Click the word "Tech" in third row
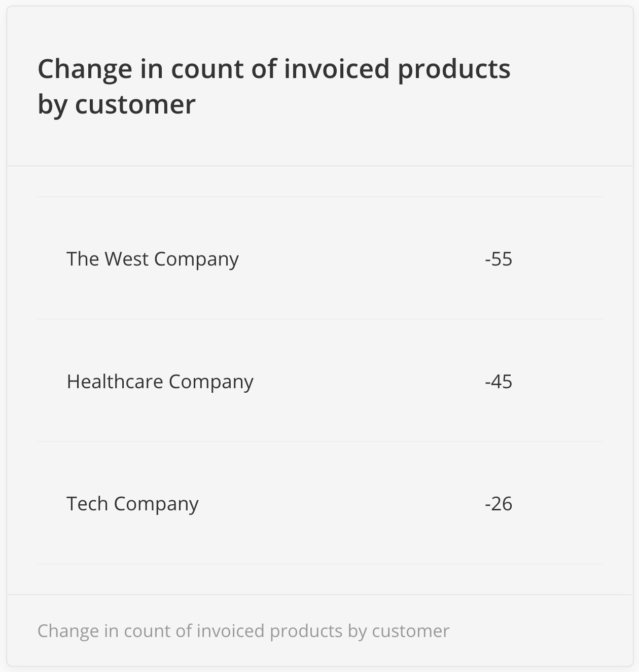Viewport: 639px width, 672px height. point(87,504)
